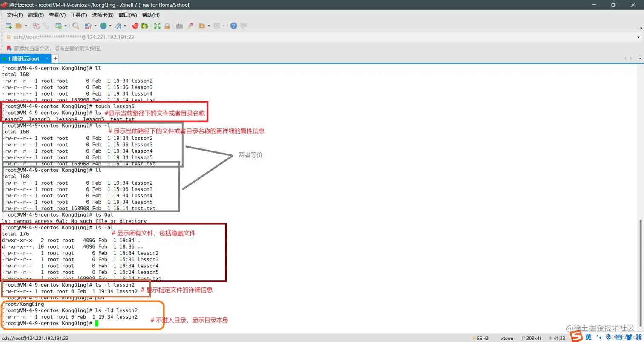644x342 pixels.
Task: Click the 'ls -ld lesson2' command line
Action: [70, 310]
